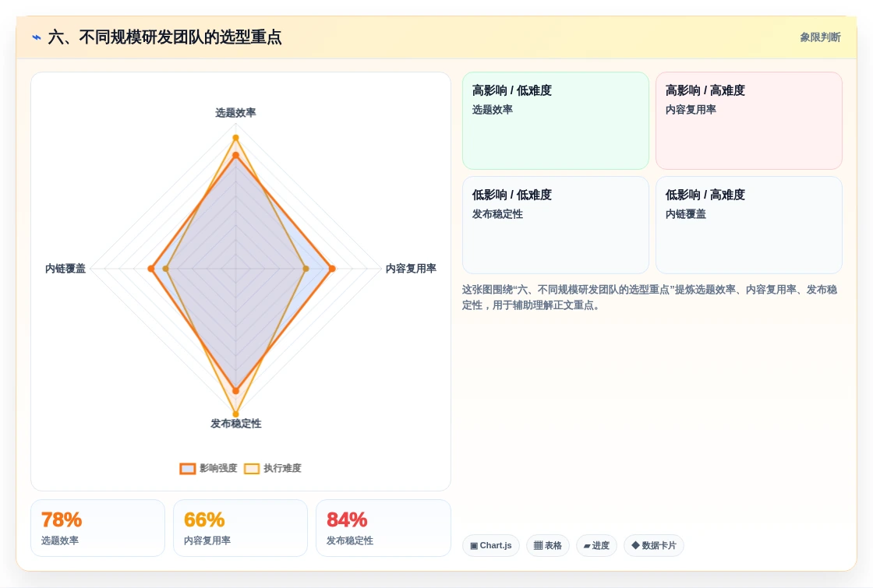Click the 六、不同规模研发团队的选型重点 heading
The width and height of the screenshot is (873, 588).
(164, 37)
